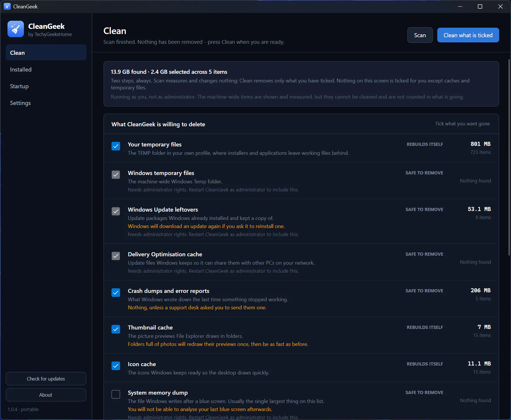Viewport: 511px width, 420px height.
Task: Open the Settings section
Action: pyautogui.click(x=46, y=103)
